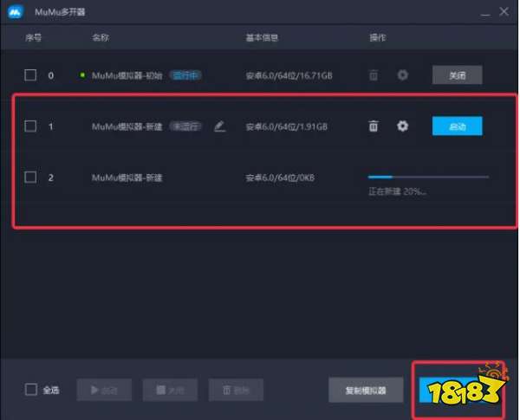Screen dimensions: 520x420
Task: Click the batch stop button with square icon
Action: 170,390
